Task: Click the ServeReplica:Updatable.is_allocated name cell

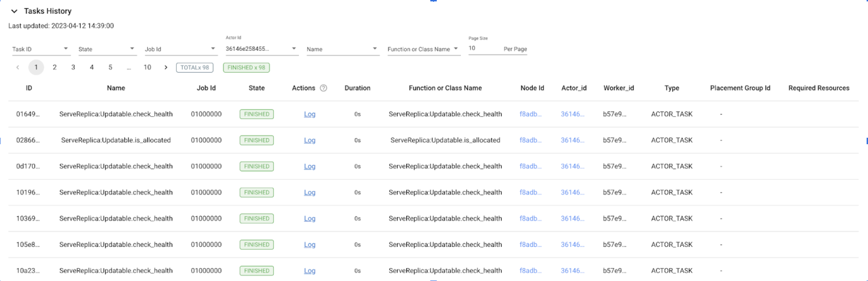Action: click(116, 140)
